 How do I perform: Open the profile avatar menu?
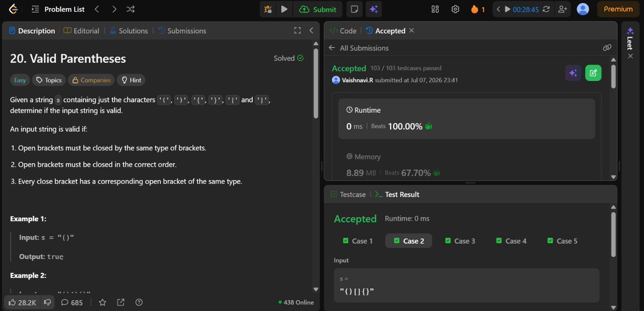pyautogui.click(x=583, y=9)
